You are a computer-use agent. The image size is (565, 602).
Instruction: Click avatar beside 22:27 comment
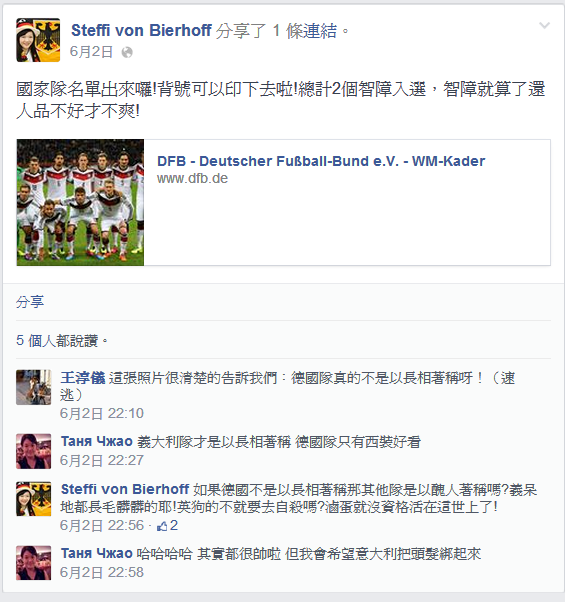[33, 451]
